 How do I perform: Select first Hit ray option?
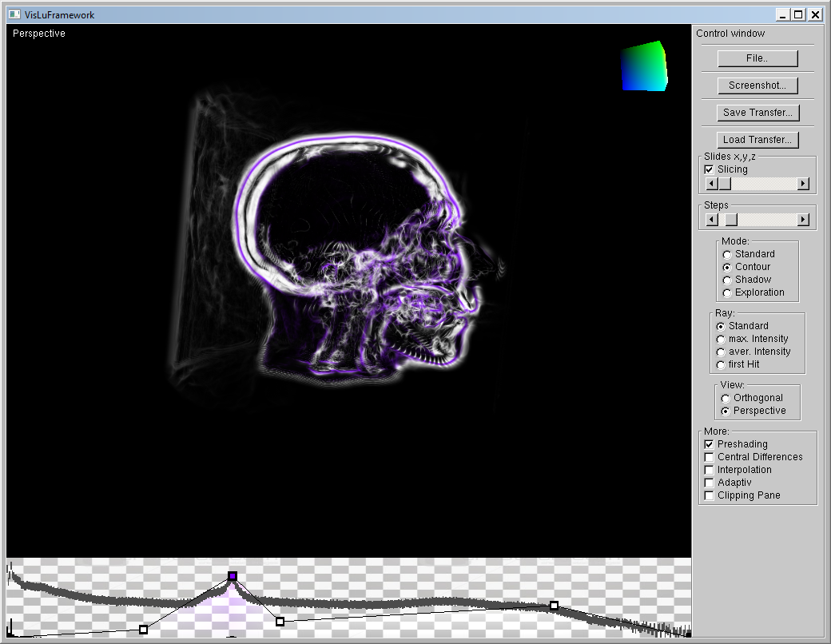click(721, 364)
